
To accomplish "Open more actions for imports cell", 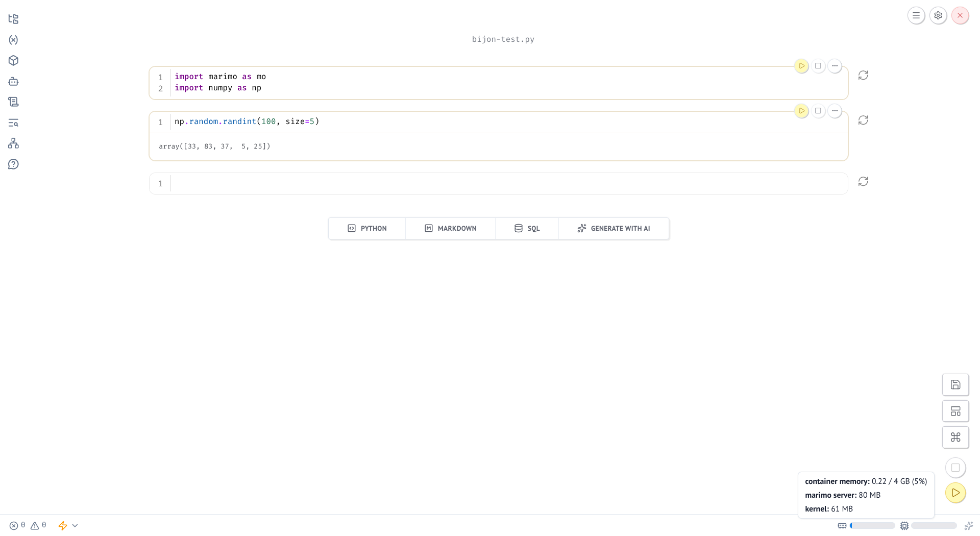I will tap(835, 66).
